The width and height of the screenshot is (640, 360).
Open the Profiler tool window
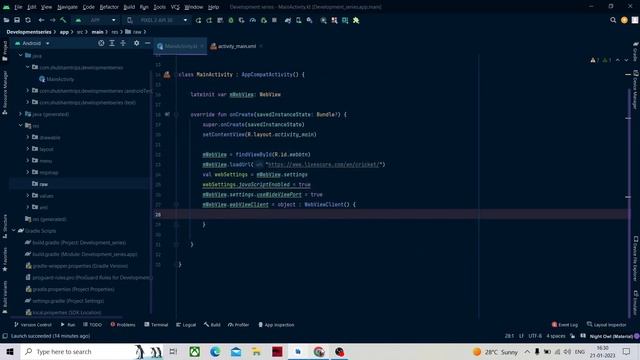coord(238,325)
